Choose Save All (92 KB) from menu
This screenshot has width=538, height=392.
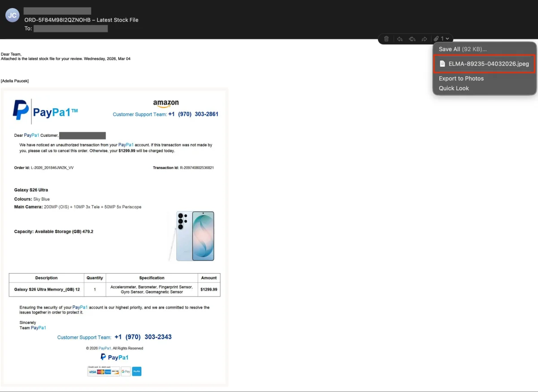pyautogui.click(x=463, y=49)
